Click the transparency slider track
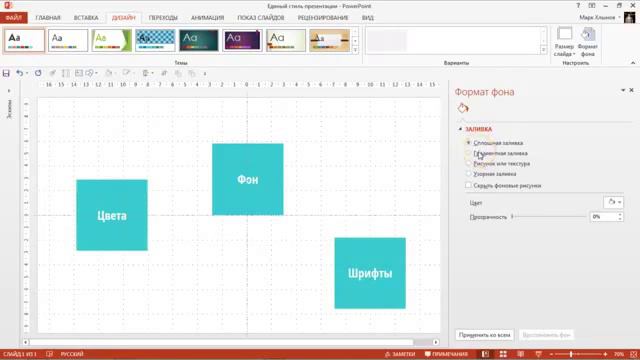 pyautogui.click(x=549, y=217)
